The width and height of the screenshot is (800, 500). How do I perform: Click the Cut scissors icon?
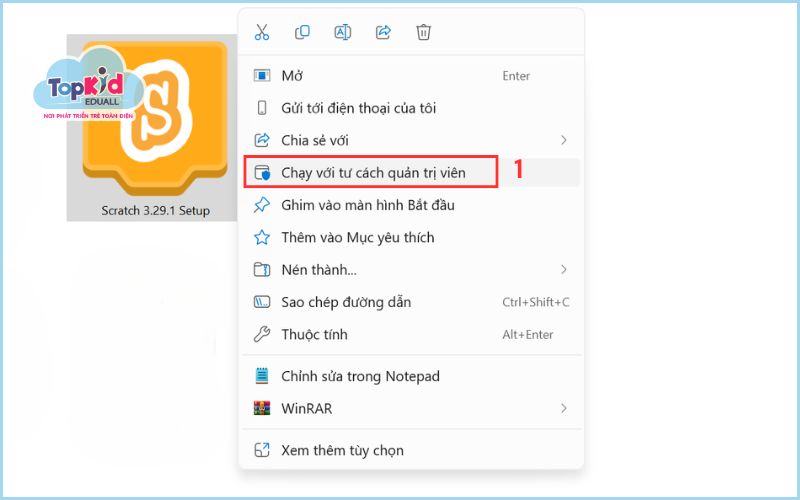tap(262, 32)
